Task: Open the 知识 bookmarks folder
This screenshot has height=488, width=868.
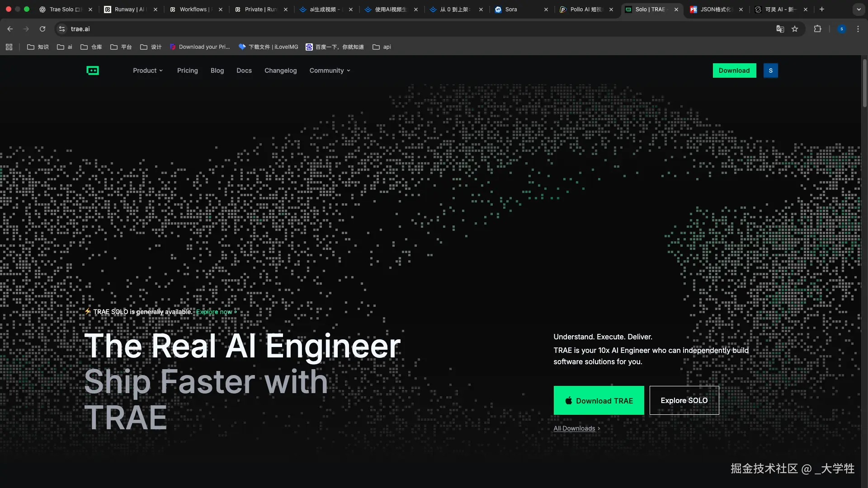Action: [38, 47]
